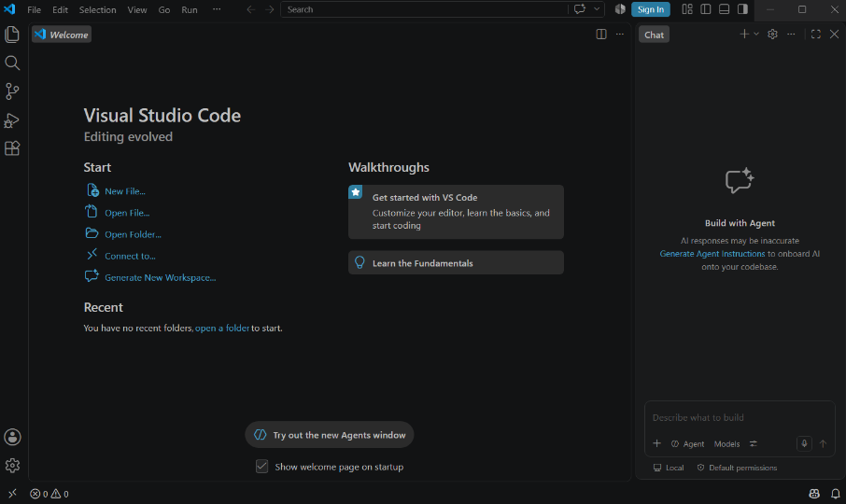The image size is (846, 504).
Task: Select the Chat panel tab
Action: [654, 35]
